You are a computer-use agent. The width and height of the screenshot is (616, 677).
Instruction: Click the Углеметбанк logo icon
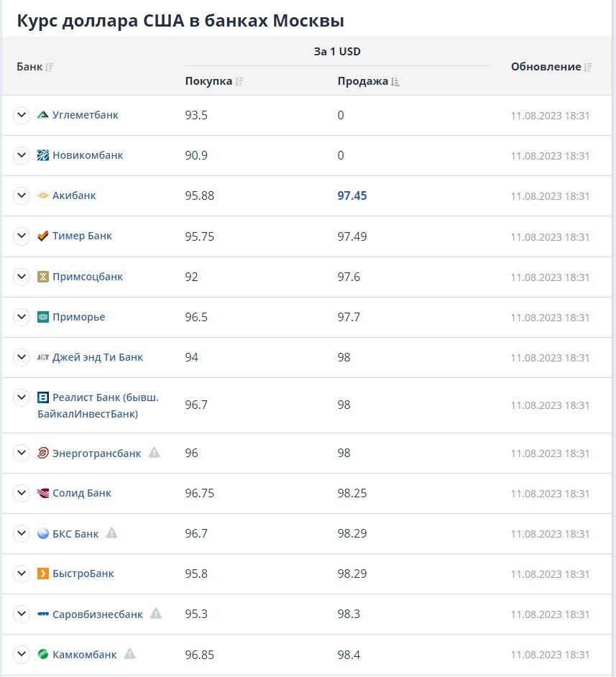tap(43, 115)
